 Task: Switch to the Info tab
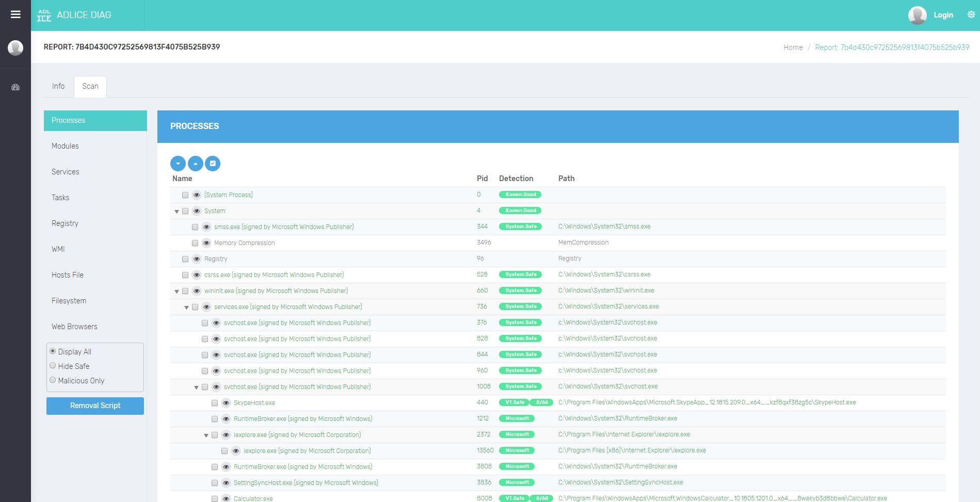58,86
